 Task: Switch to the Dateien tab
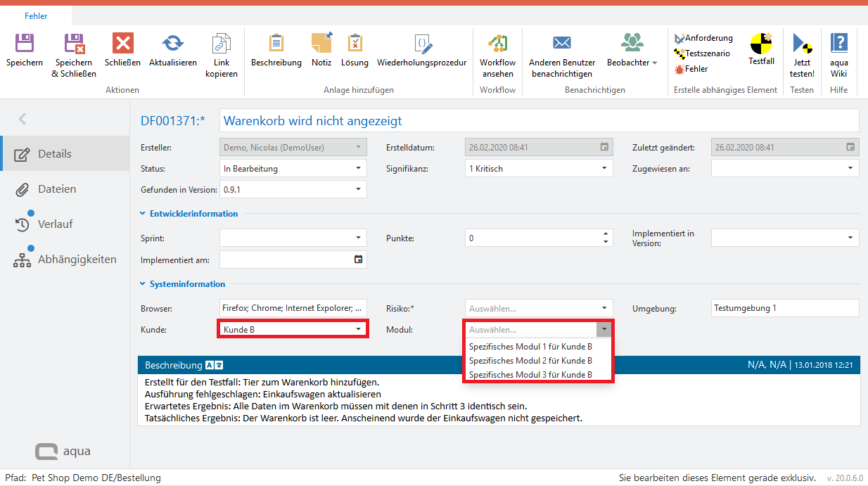56,189
